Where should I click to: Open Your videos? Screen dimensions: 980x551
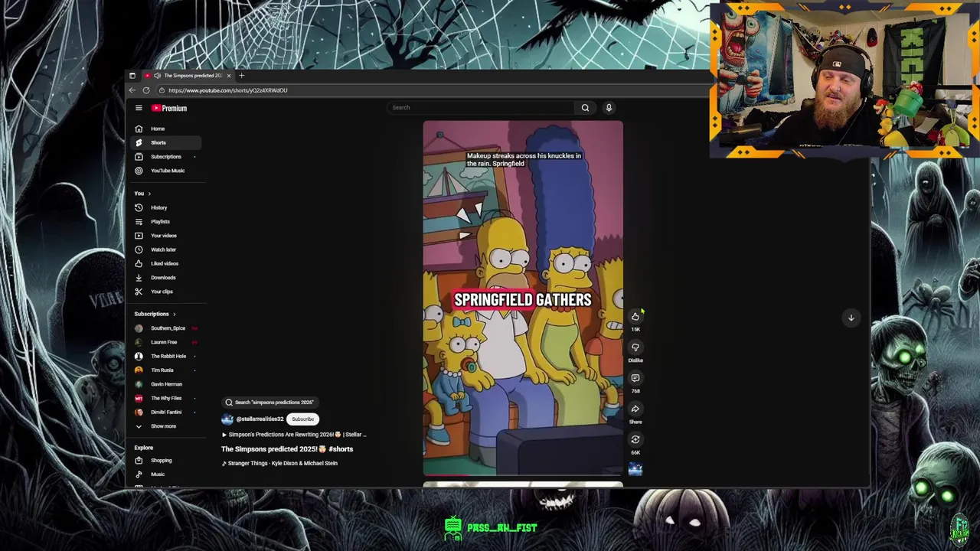pyautogui.click(x=165, y=236)
